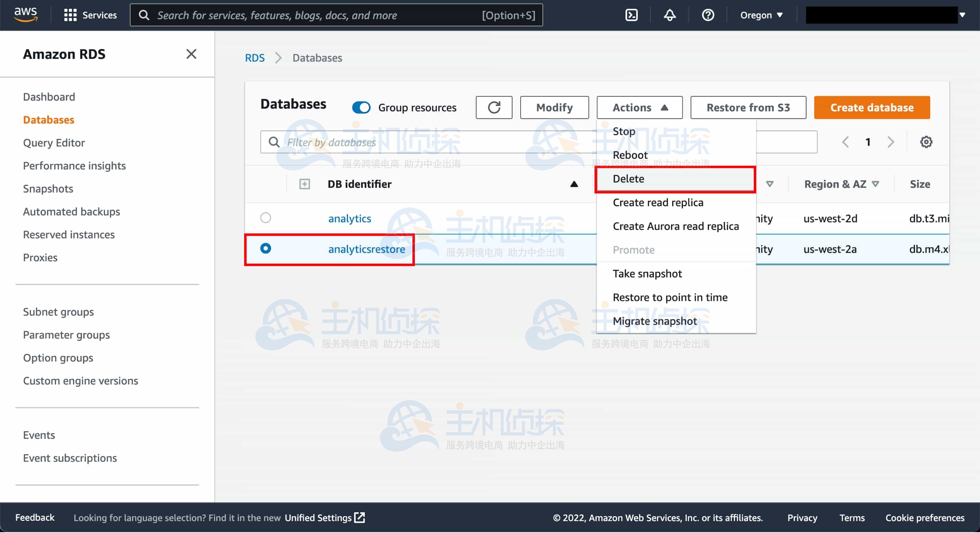Open Dashboard in the sidebar
980x533 pixels.
49,97
